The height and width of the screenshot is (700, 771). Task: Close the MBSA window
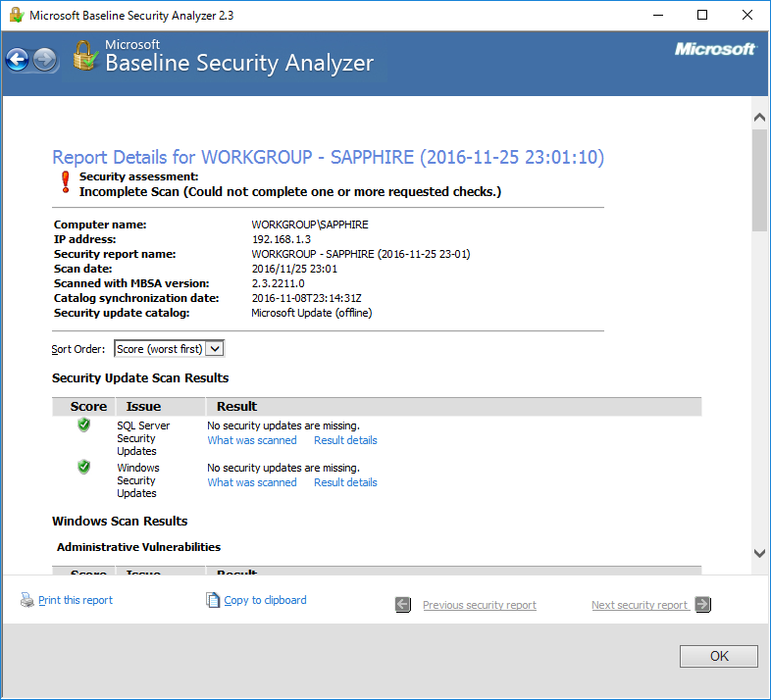(x=746, y=16)
